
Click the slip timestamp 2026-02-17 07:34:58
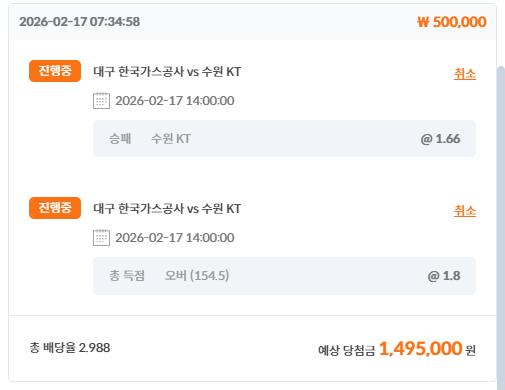point(80,22)
